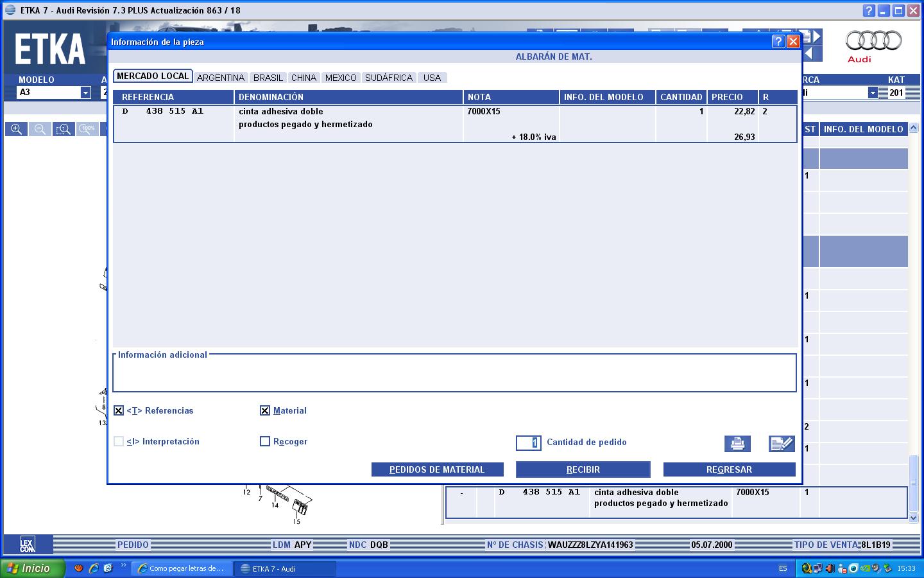Click the printer icon in the dialog
Image resolution: width=924 pixels, height=578 pixels.
click(x=737, y=443)
